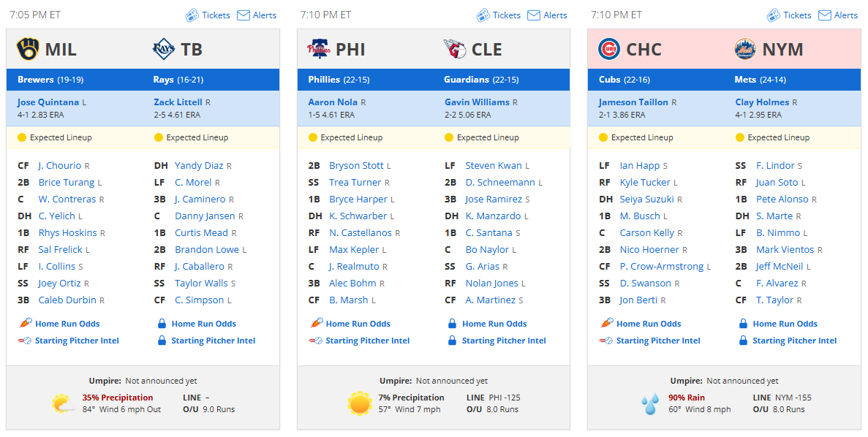The height and width of the screenshot is (437, 868).
Task: Click the baseball icon beside Phillies Starting Pitcher Intel
Action: [x=315, y=341]
